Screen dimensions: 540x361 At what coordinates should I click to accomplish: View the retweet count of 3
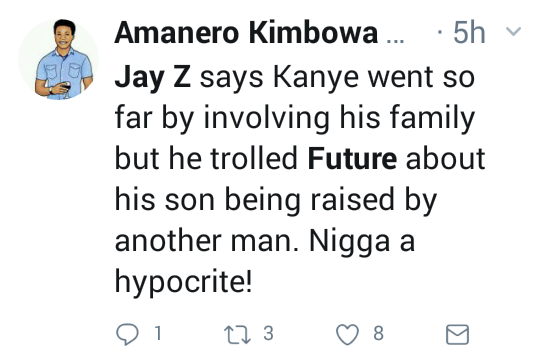click(x=269, y=333)
